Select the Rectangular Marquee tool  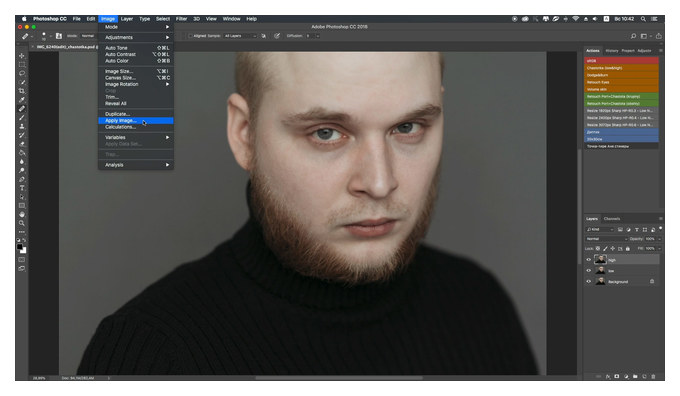pyautogui.click(x=22, y=65)
